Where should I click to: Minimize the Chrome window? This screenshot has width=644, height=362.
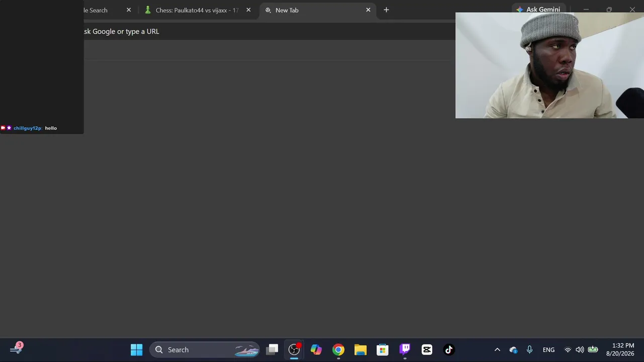[x=586, y=10]
